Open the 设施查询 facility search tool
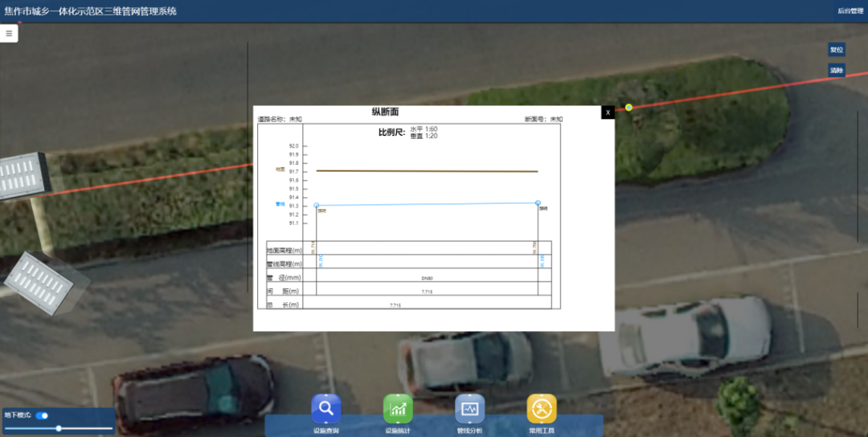The height and width of the screenshot is (437, 868). tap(326, 409)
